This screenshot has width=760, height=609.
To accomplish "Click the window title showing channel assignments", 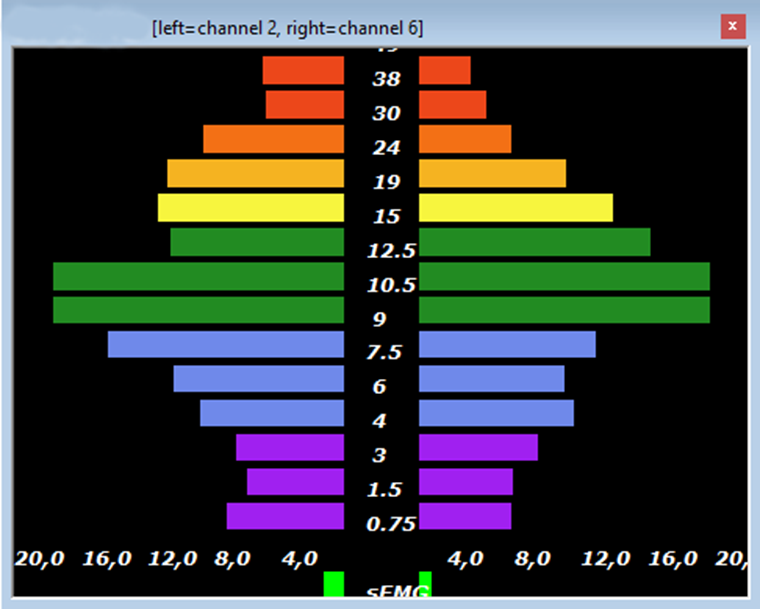I will pyautogui.click(x=287, y=28).
